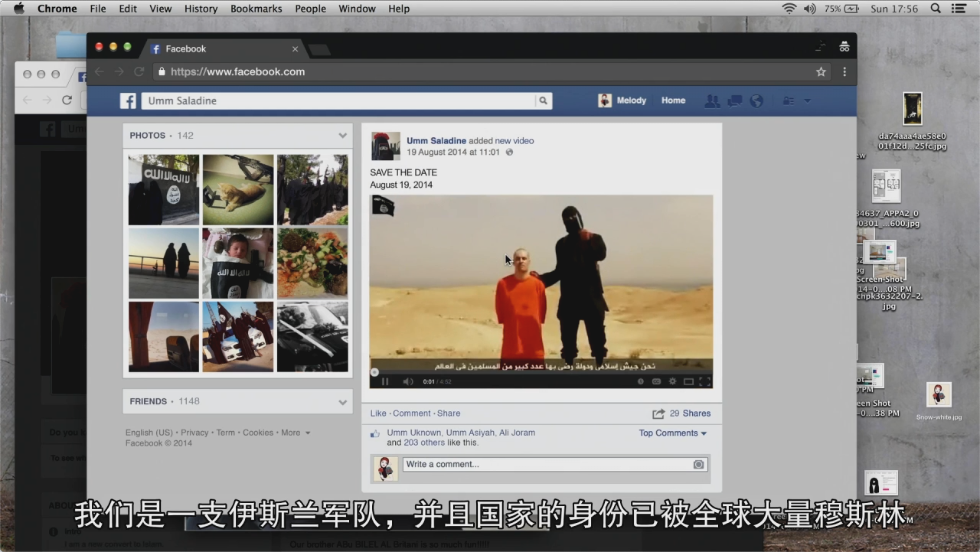This screenshot has height=552, width=980.
Task: Open the Chrome menu in the menu bar
Action: pos(57,8)
